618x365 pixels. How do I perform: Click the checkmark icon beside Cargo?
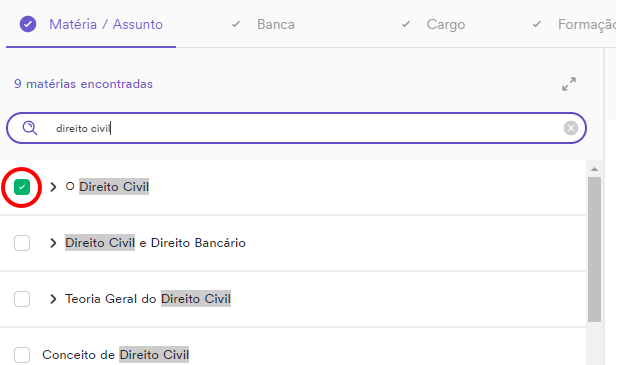pyautogui.click(x=406, y=24)
